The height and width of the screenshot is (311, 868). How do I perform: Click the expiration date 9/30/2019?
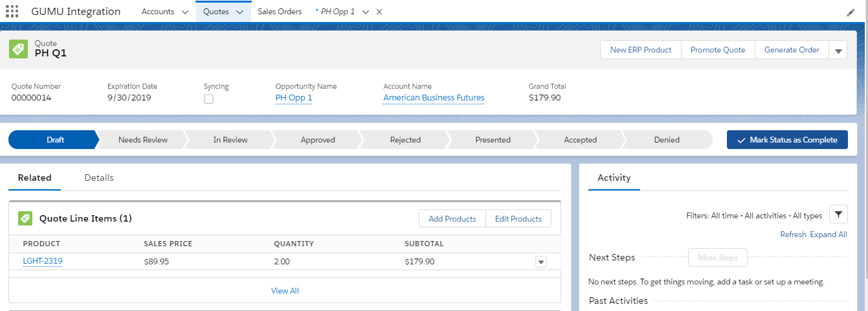[129, 98]
